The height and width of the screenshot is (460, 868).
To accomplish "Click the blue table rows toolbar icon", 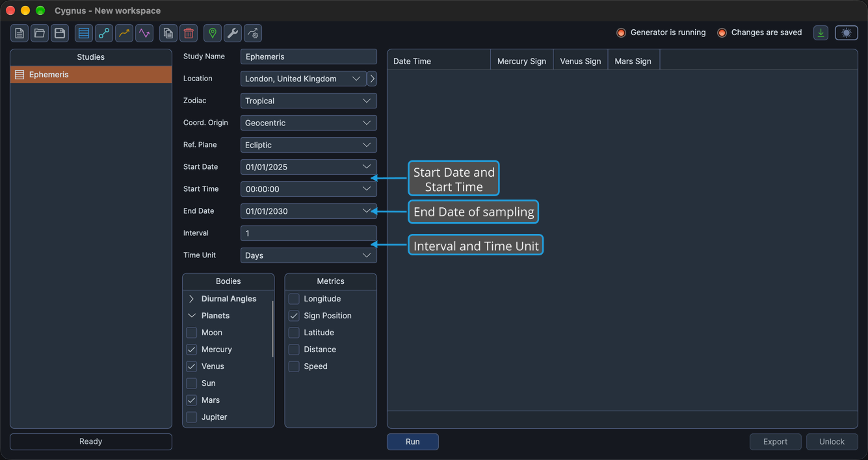I will (84, 33).
